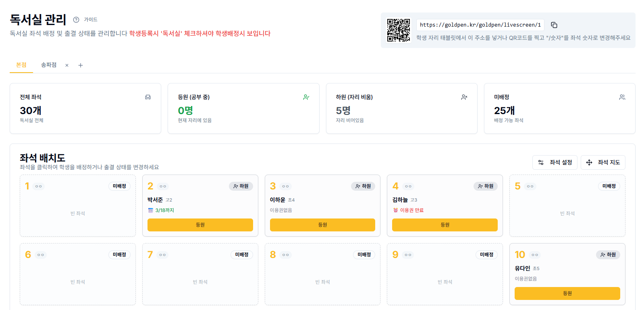Click the oo indicator on seat 2

(x=163, y=186)
